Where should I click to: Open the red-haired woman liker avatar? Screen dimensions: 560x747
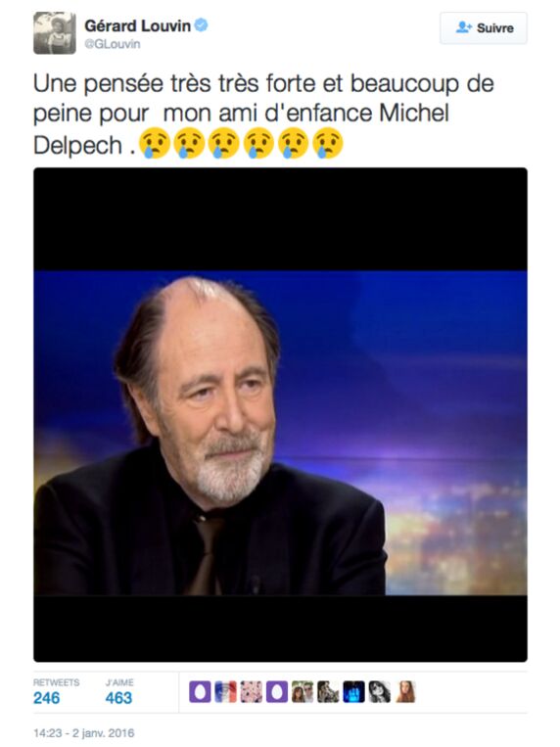pos(405,692)
